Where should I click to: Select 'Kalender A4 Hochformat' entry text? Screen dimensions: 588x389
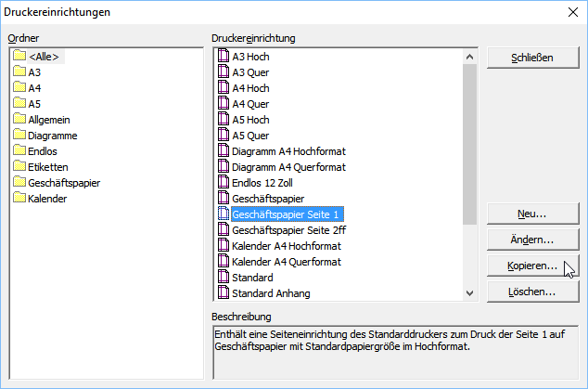pyautogui.click(x=287, y=246)
